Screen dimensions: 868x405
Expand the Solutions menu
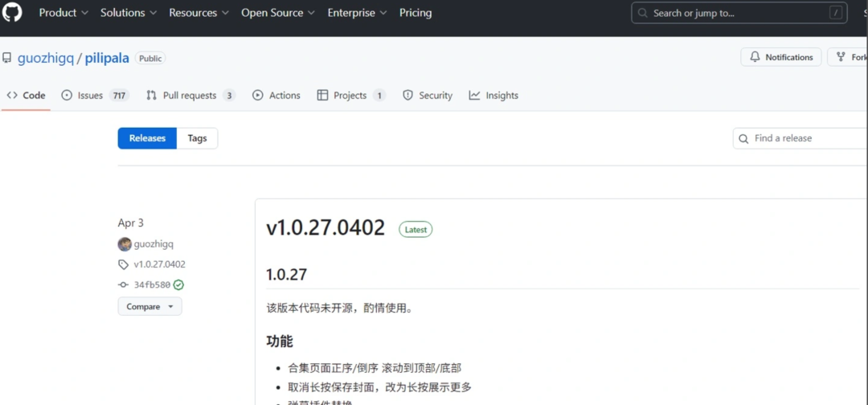click(129, 13)
